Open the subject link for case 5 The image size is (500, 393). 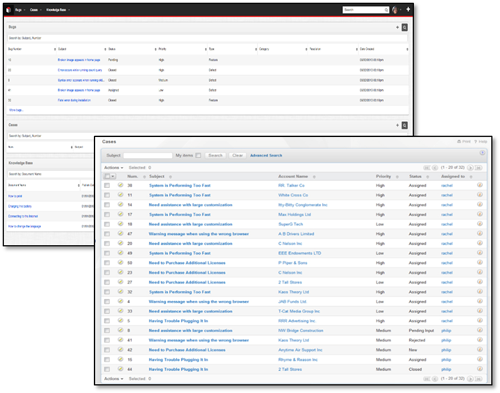pos(178,321)
